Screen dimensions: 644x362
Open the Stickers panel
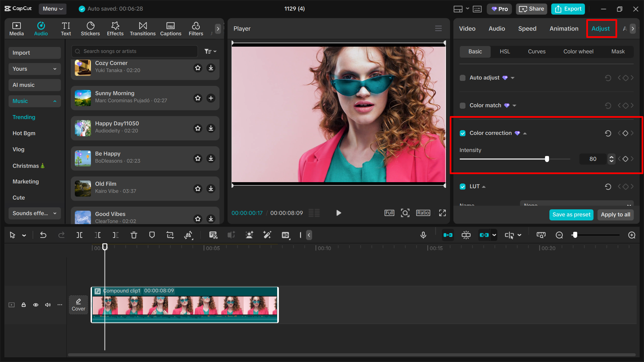tap(90, 29)
